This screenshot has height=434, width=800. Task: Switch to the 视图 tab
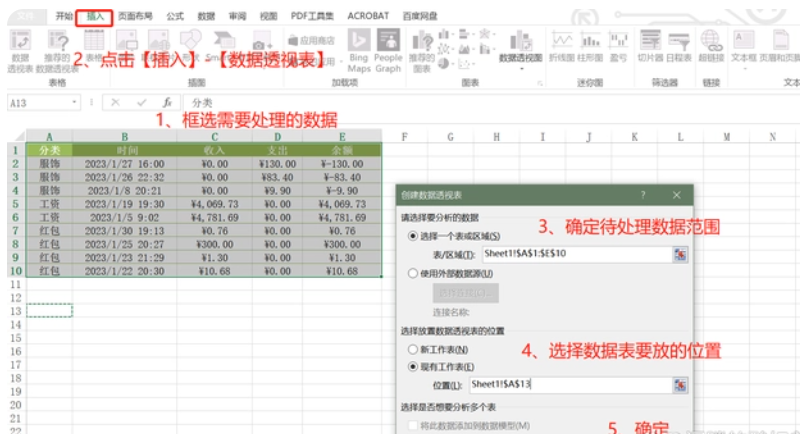pos(268,16)
